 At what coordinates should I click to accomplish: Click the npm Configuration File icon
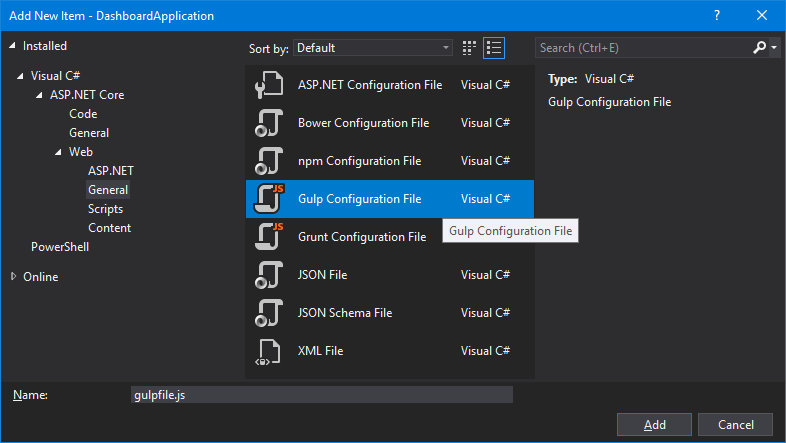tap(269, 161)
